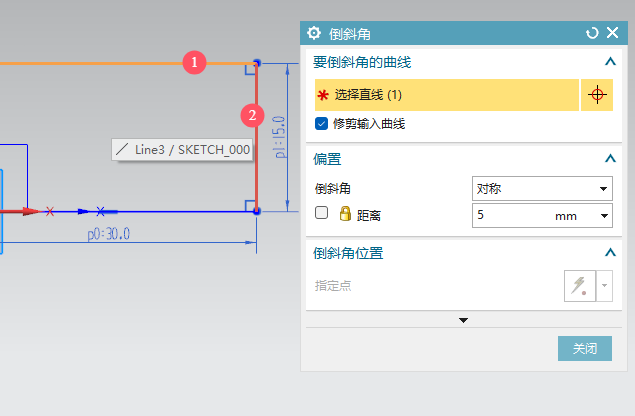Expand more dialog options arrow
The height and width of the screenshot is (416, 635).
463,320
